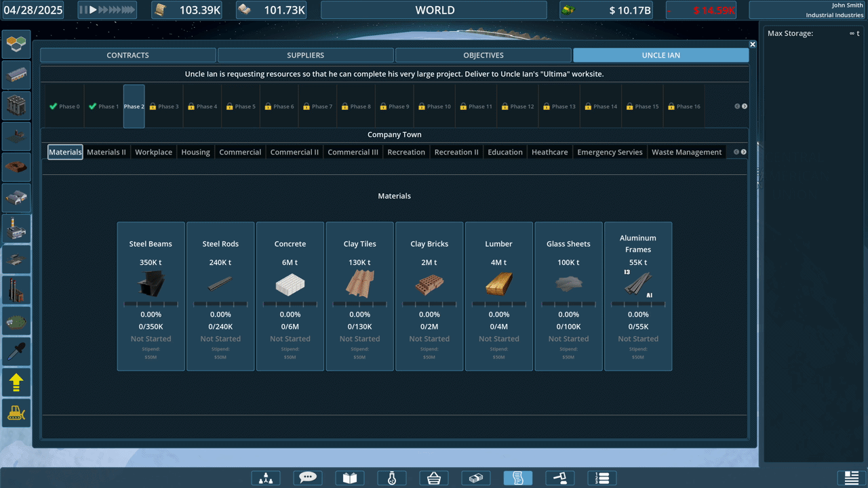Open the Housing category tab
The width and height of the screenshot is (868, 488).
point(195,152)
